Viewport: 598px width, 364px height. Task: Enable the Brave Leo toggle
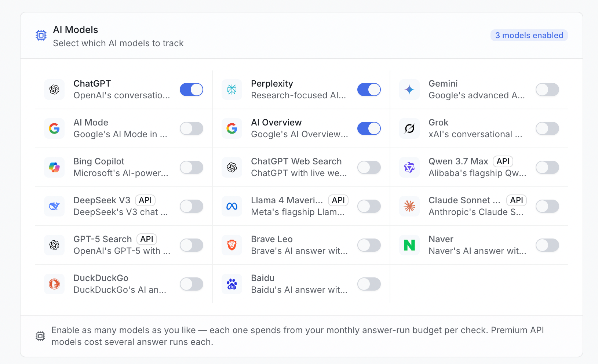(x=369, y=245)
